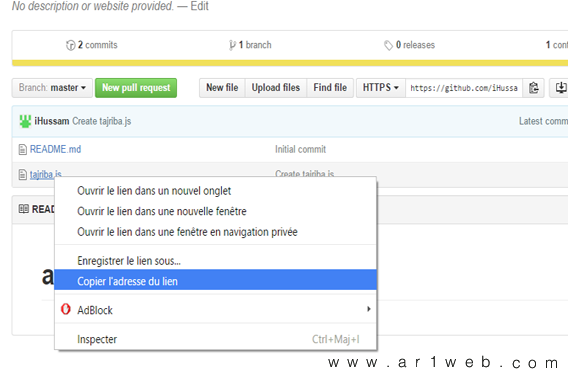Click the red Opera AdBlock icon
Image resolution: width=568 pixels, height=373 pixels.
click(x=66, y=309)
